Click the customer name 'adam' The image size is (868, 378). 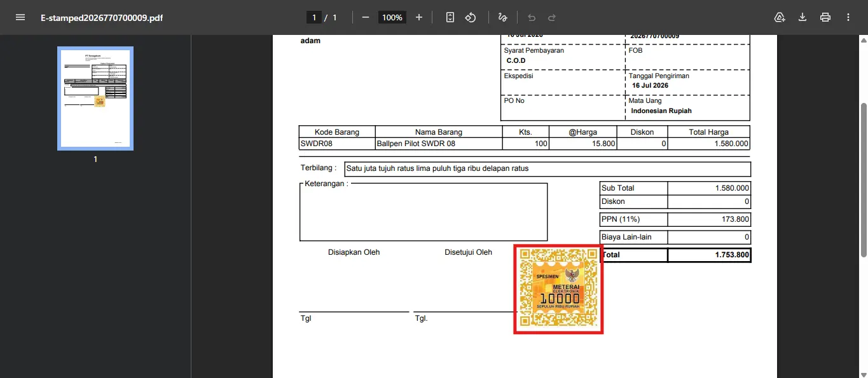(310, 41)
